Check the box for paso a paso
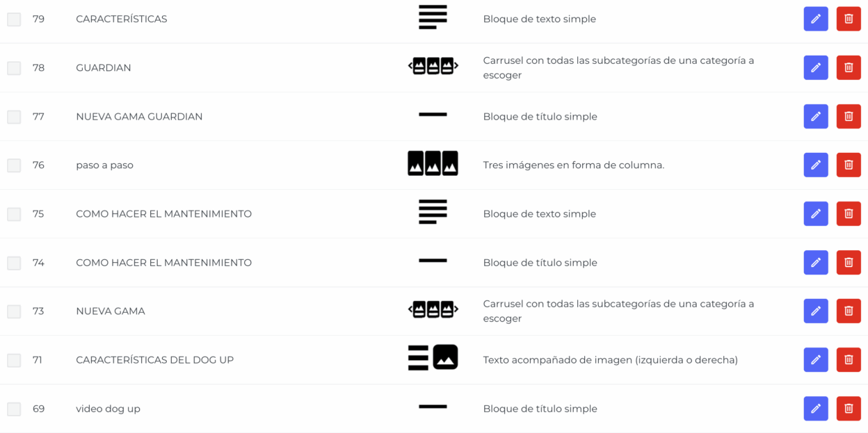The height and width of the screenshot is (433, 868). pyautogui.click(x=14, y=165)
